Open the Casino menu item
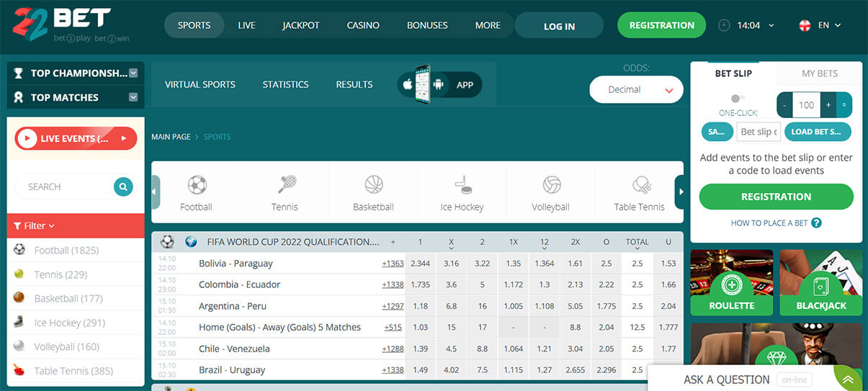The height and width of the screenshot is (391, 868). coord(363,25)
